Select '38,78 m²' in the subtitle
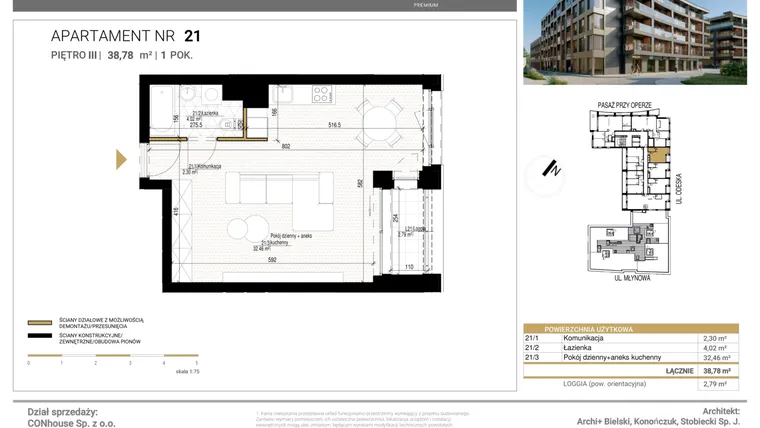Viewport: 760px width, 428px height. 130,55
